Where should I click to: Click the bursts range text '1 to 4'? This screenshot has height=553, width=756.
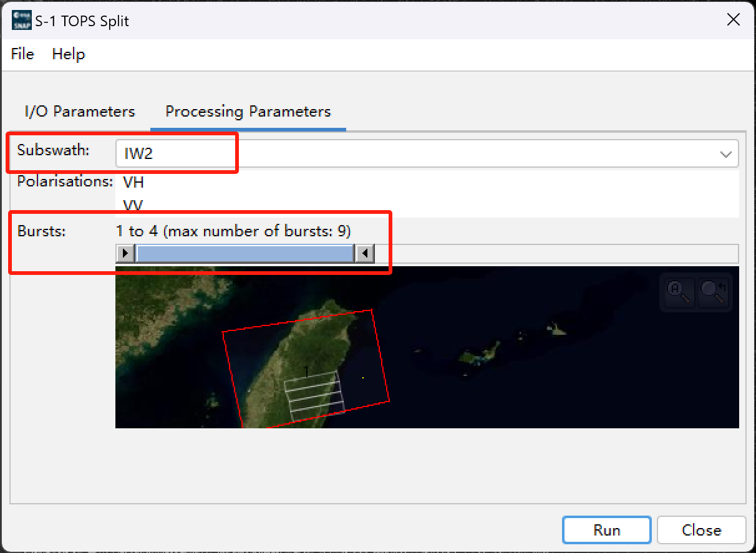tap(137, 231)
